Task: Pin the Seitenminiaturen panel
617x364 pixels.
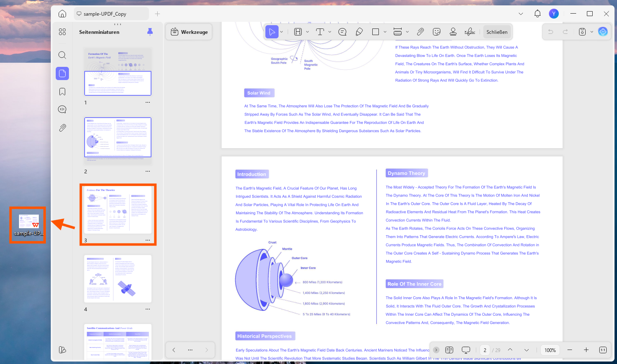Action: click(150, 32)
